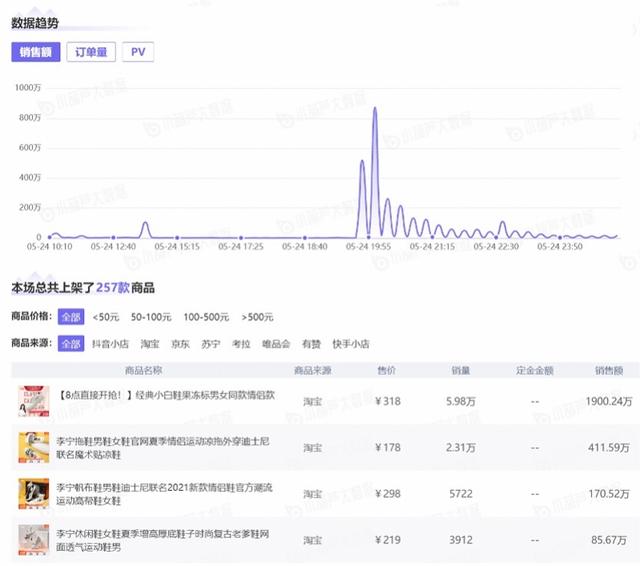Open thumbnail of 李宁休闲鞋 product
640x566 pixels.
point(34,540)
